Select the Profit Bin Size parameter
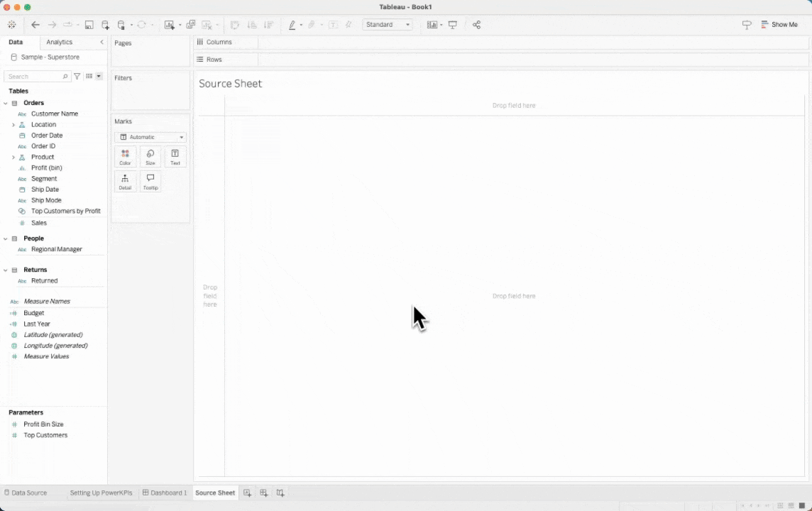 point(43,424)
